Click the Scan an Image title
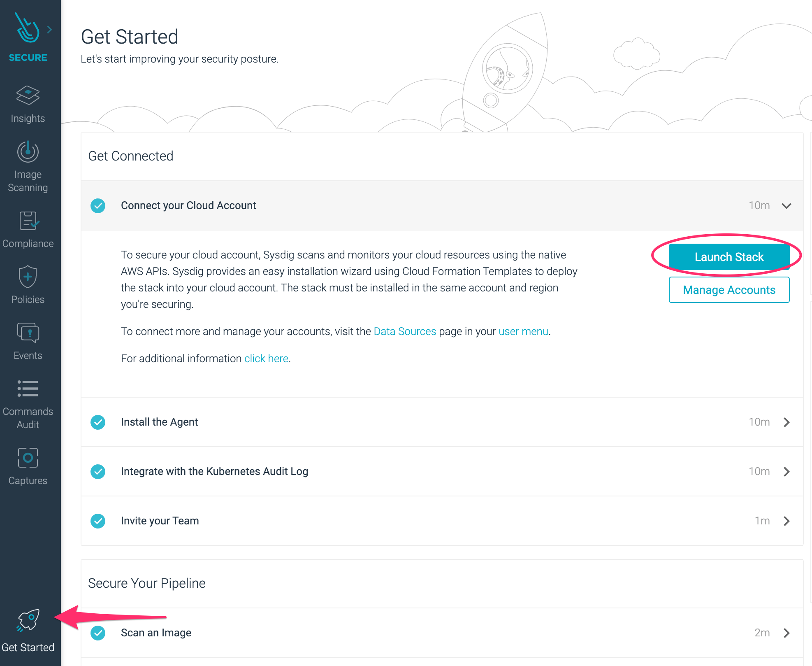This screenshot has width=812, height=666. coord(156,633)
